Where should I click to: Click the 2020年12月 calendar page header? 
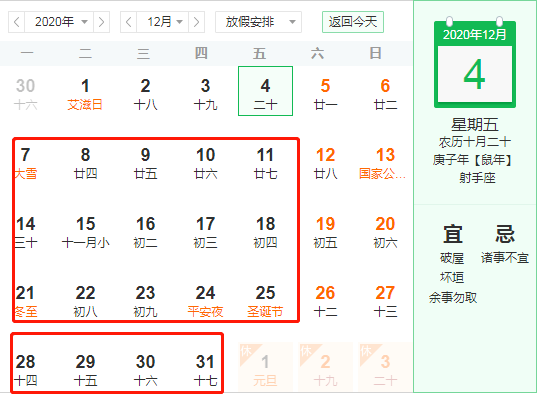(475, 34)
